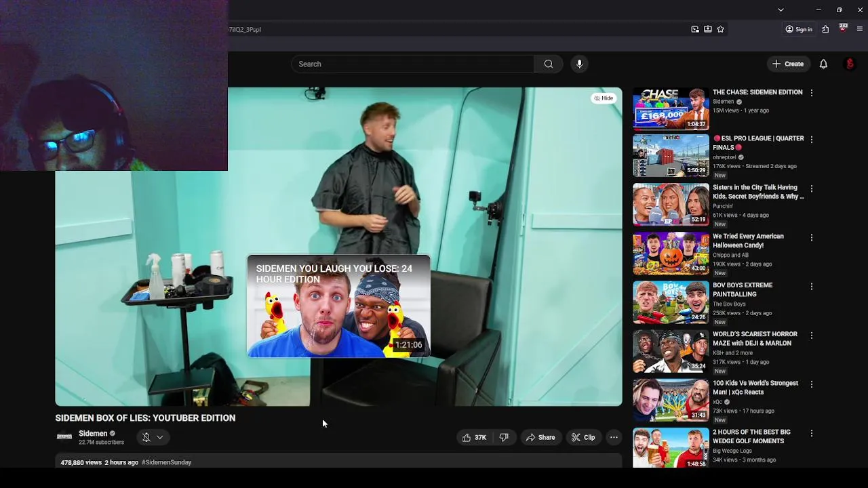Open options for Big Wedge Golf video
This screenshot has height=488, width=868.
click(x=812, y=433)
